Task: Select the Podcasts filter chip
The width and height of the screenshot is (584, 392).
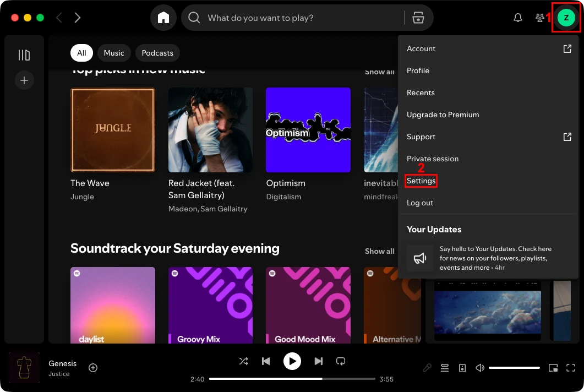Action: (157, 53)
